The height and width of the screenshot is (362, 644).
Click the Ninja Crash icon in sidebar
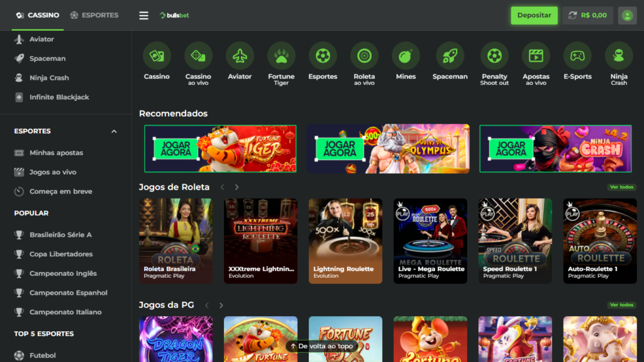(x=19, y=78)
